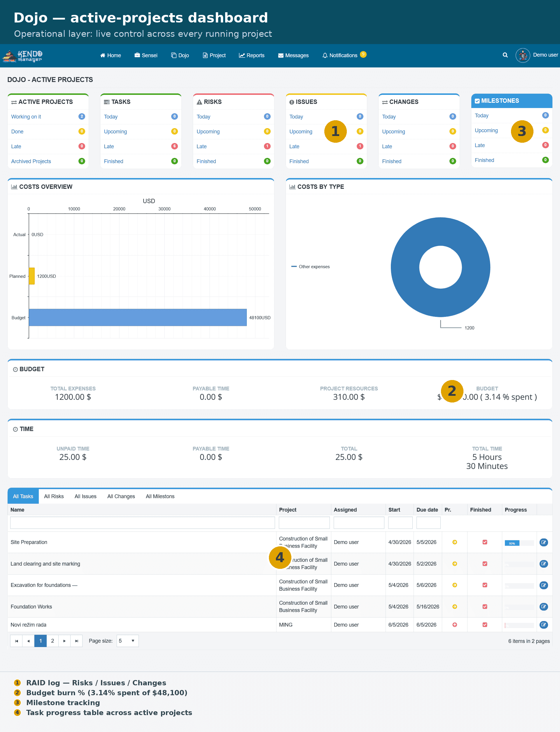The width and height of the screenshot is (560, 732).
Task: Toggle Other expenses legend entry
Action: (310, 266)
